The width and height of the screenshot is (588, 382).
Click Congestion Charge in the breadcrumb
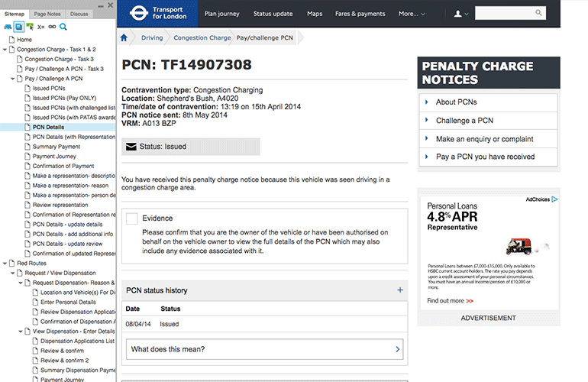pos(202,37)
